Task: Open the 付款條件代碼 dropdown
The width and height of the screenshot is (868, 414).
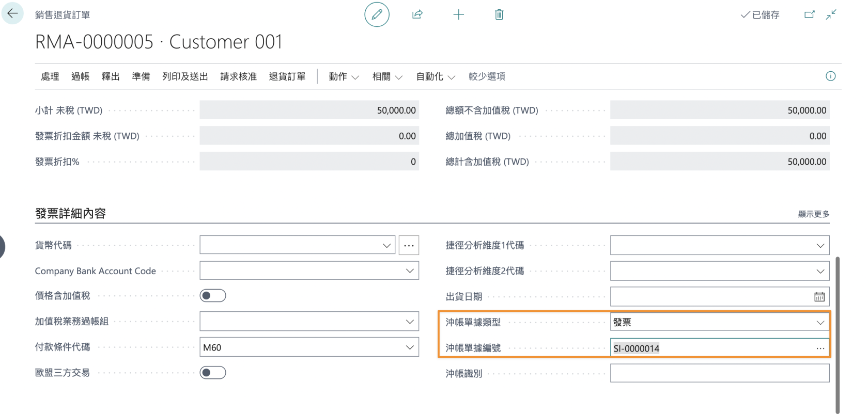Action: (410, 347)
